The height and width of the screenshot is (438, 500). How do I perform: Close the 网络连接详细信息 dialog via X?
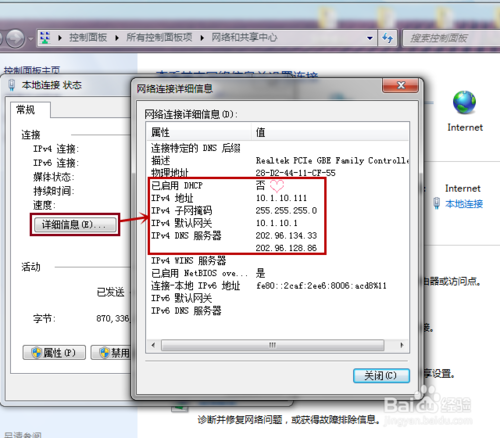click(x=401, y=86)
